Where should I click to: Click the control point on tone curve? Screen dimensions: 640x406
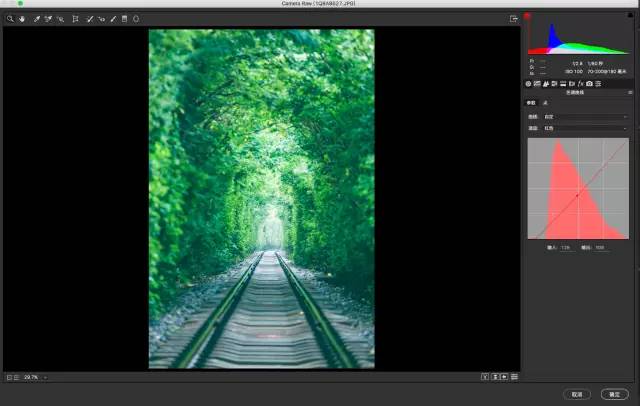577,194
